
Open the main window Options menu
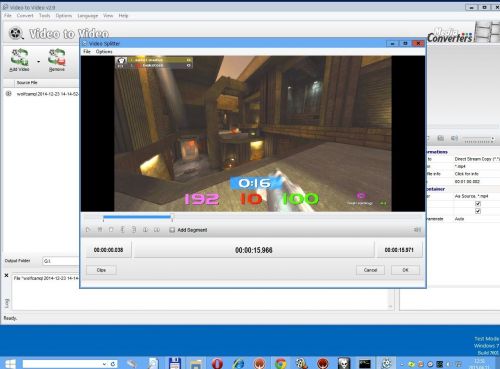coord(64,16)
